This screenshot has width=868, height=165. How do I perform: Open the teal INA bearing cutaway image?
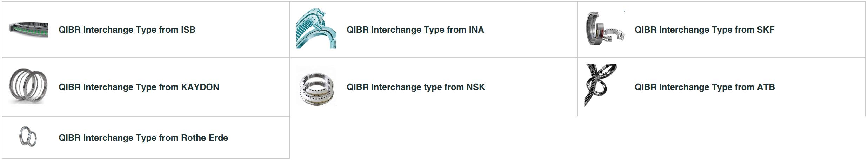pos(316,29)
